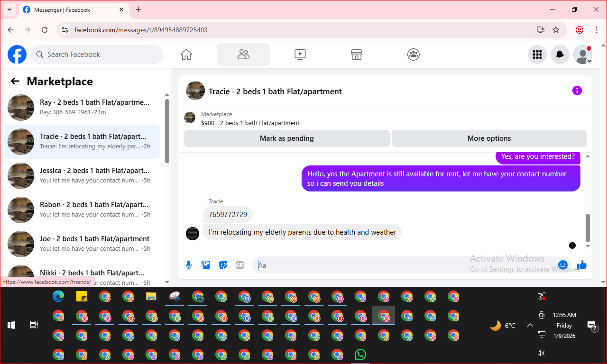Click Tracie's avatar in the chat header
This screenshot has width=607, height=364.
pos(195,91)
